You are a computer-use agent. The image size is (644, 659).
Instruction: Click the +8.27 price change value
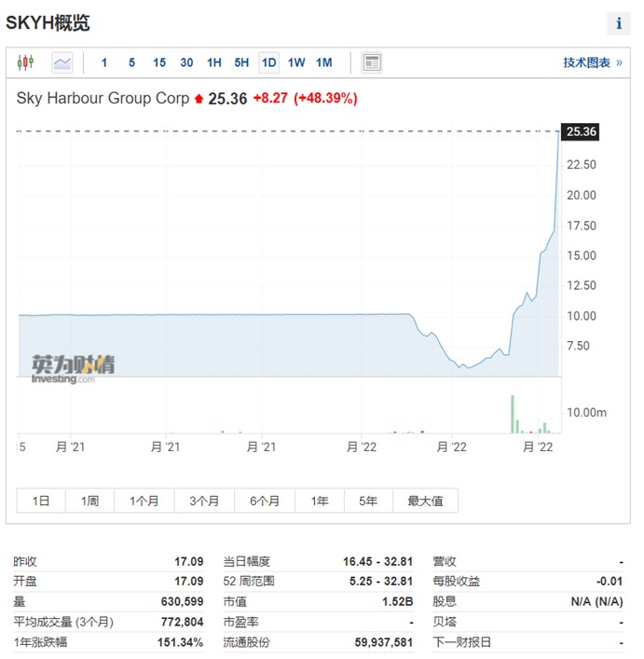click(270, 99)
